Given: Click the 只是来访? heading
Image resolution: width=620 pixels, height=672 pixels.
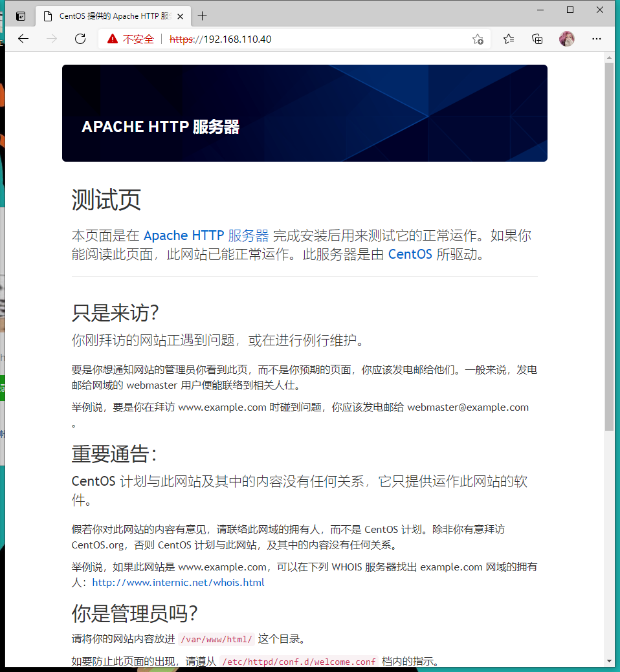Looking at the screenshot, I should pos(115,312).
